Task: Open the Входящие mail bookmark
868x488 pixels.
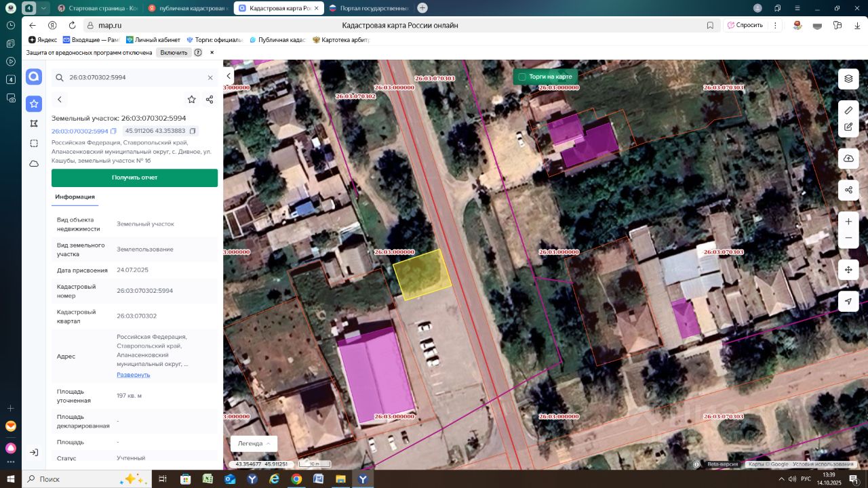Action: tap(90, 40)
